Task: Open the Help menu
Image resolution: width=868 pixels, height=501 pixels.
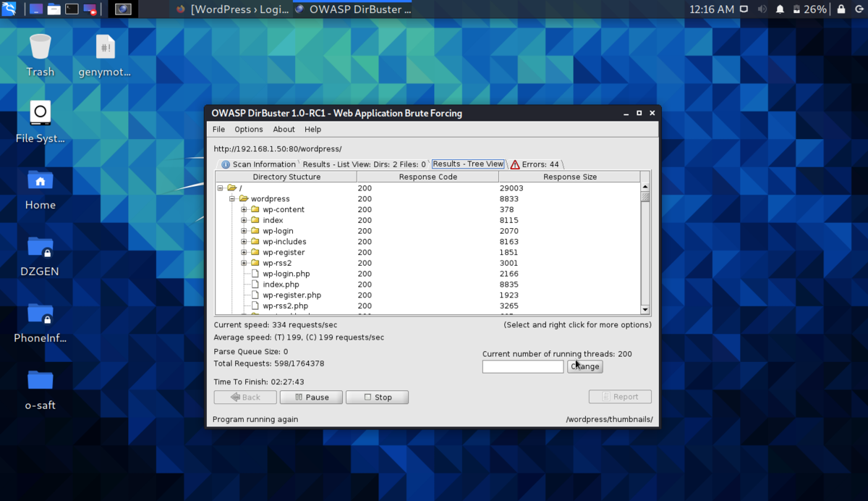Action: pos(312,130)
